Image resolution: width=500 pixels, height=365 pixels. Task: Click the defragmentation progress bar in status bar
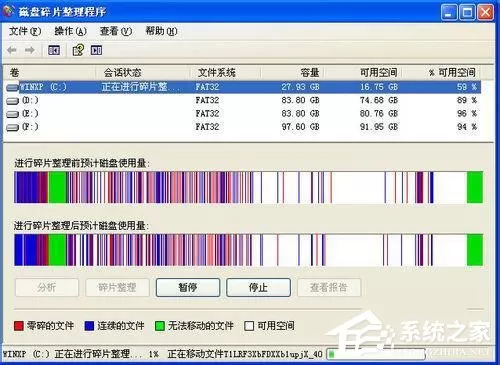click(376, 354)
